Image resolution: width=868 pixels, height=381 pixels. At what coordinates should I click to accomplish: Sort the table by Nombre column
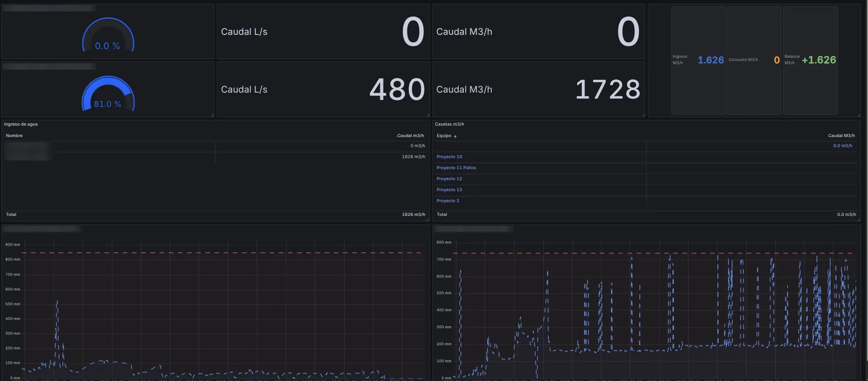coord(14,135)
